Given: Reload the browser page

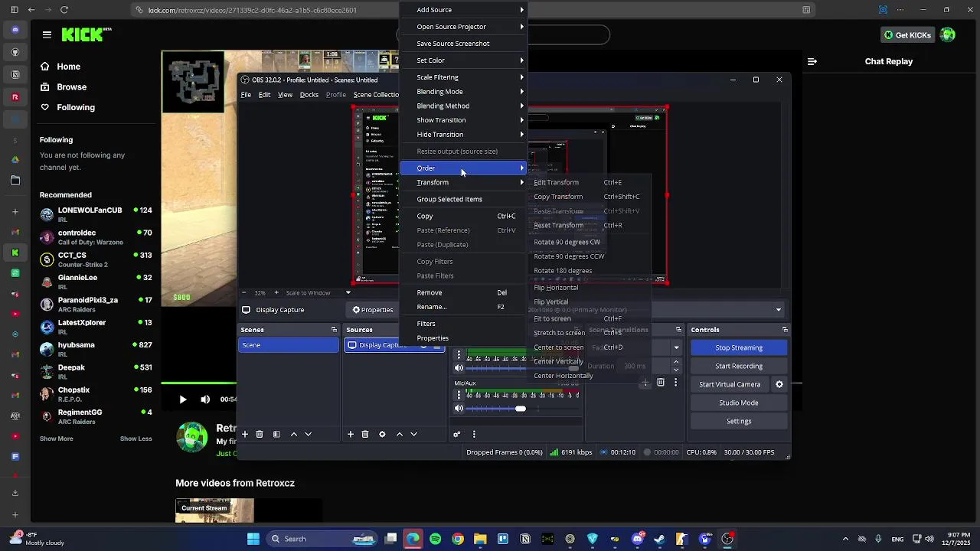Looking at the screenshot, I should point(64,10).
